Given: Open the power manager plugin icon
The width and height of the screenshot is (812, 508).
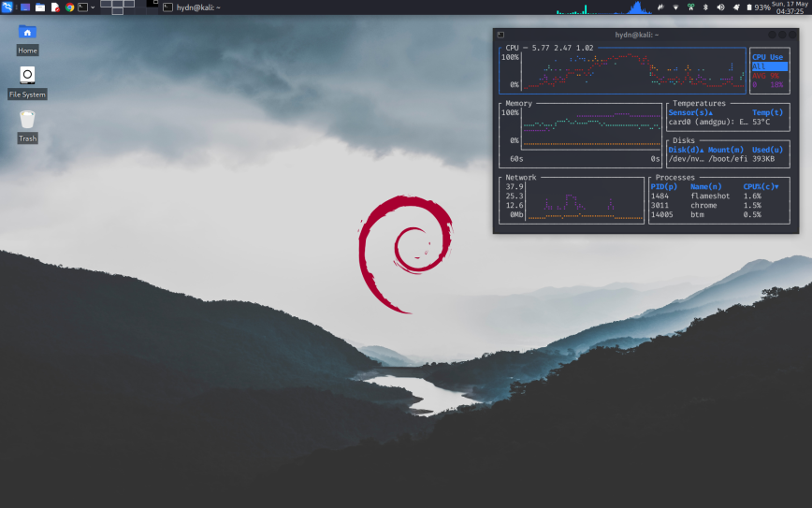Looking at the screenshot, I should [x=660, y=7].
